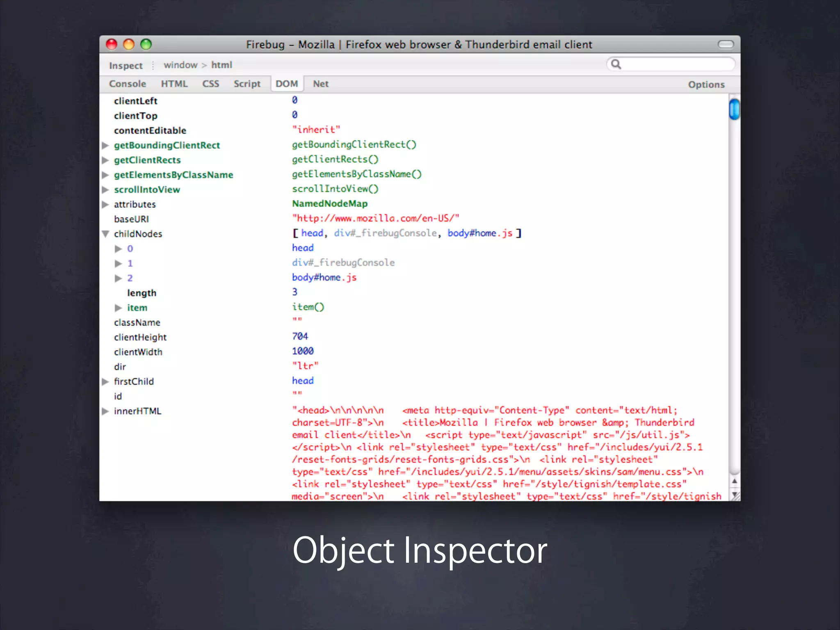Click the head value of row 0

(303, 248)
